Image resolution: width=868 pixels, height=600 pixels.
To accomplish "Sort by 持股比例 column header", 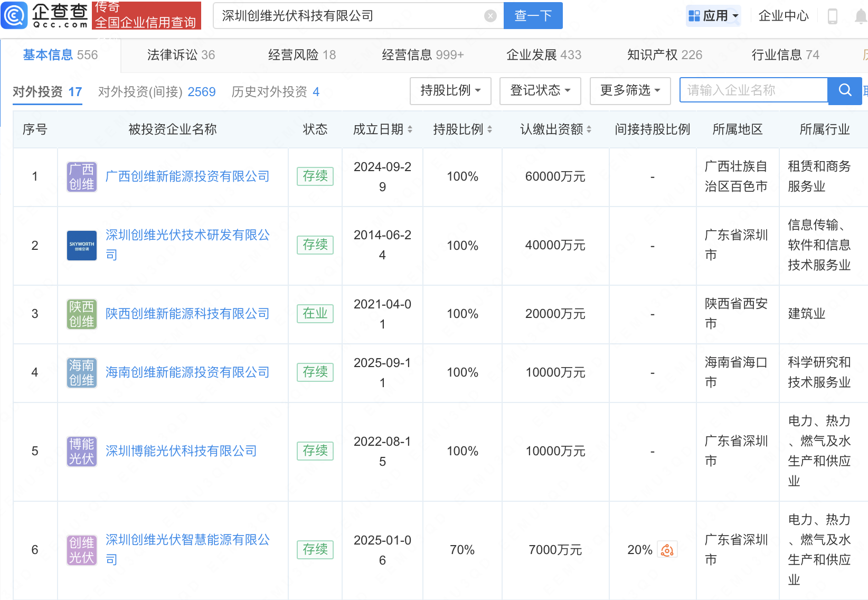I will click(463, 129).
